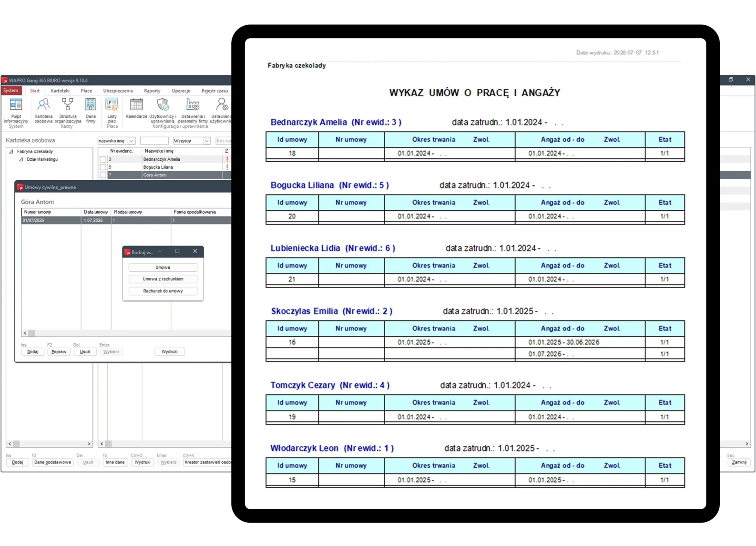Select the contract row 01/07/2026
The width and height of the screenshot is (756, 546).
tap(126, 220)
